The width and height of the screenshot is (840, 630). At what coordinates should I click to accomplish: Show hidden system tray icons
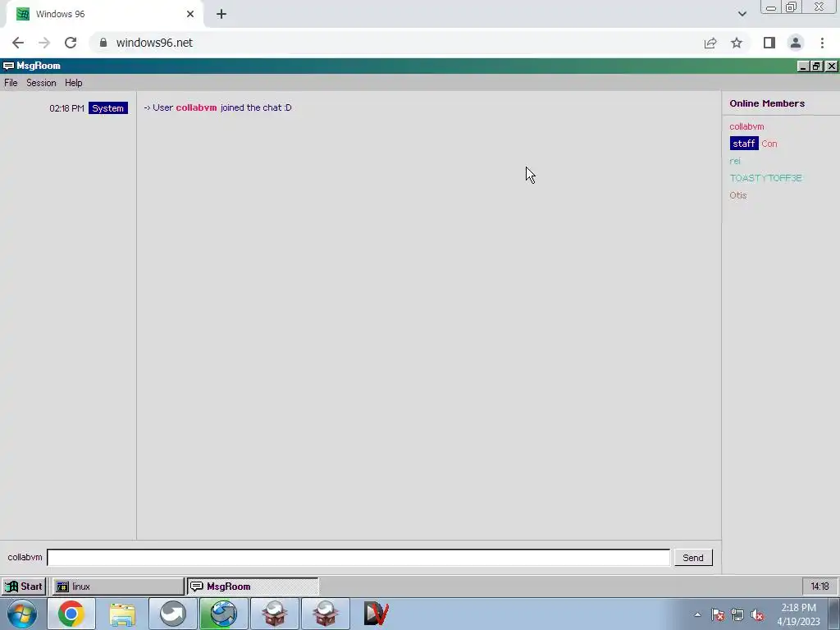pyautogui.click(x=697, y=615)
